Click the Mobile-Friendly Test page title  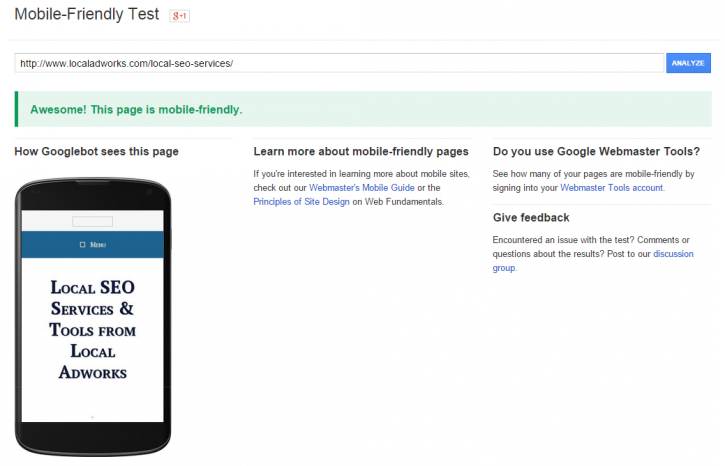[87, 14]
